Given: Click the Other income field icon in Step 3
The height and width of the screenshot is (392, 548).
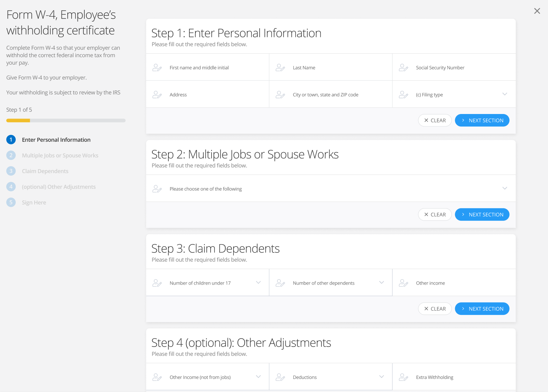Looking at the screenshot, I should [403, 283].
